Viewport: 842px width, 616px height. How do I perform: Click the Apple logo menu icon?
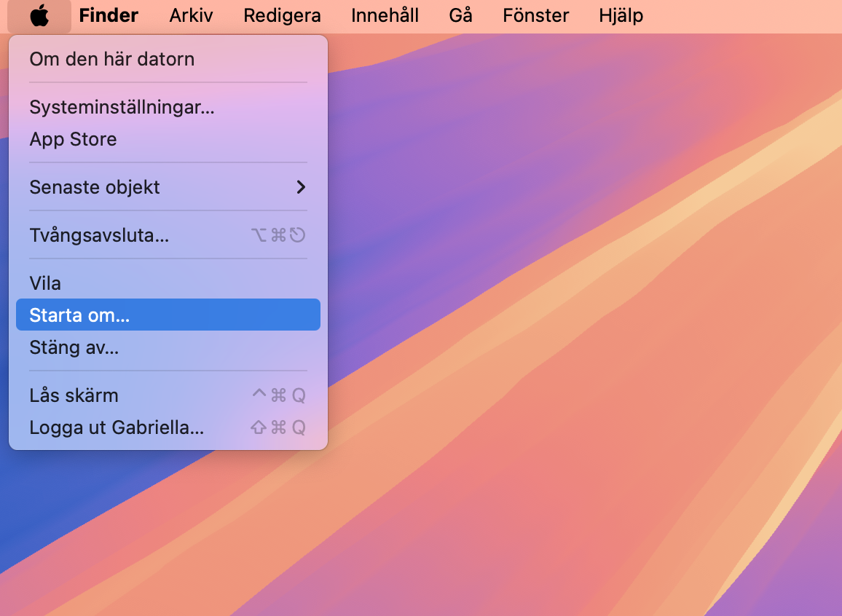[39, 16]
